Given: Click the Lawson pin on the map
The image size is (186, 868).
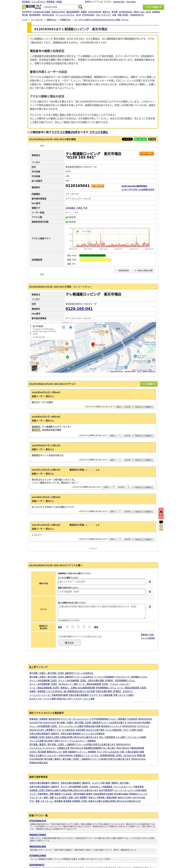Looking at the screenshot, I should point(104,326).
